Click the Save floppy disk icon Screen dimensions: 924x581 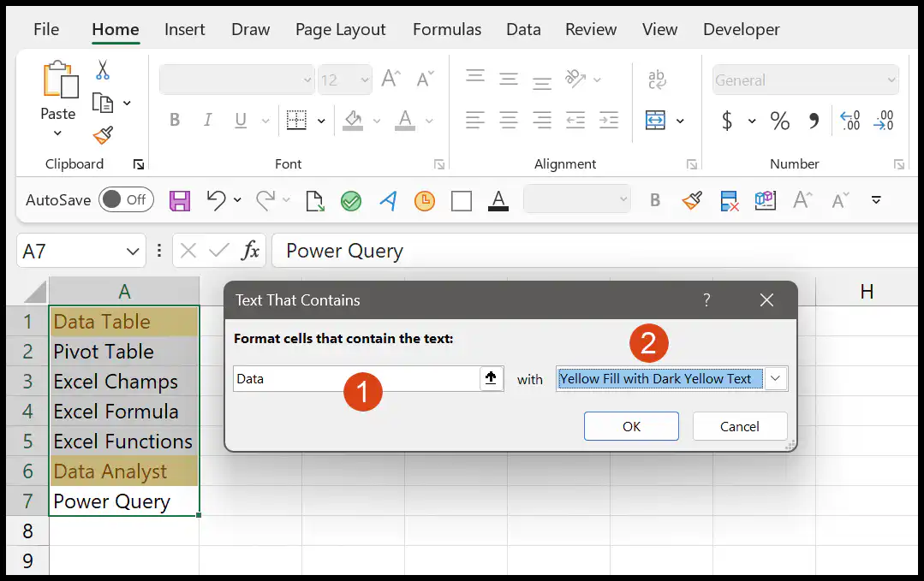tap(180, 201)
